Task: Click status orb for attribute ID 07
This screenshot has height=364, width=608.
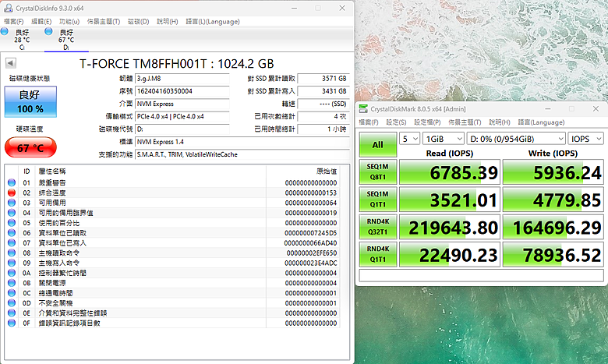Action: (x=12, y=243)
